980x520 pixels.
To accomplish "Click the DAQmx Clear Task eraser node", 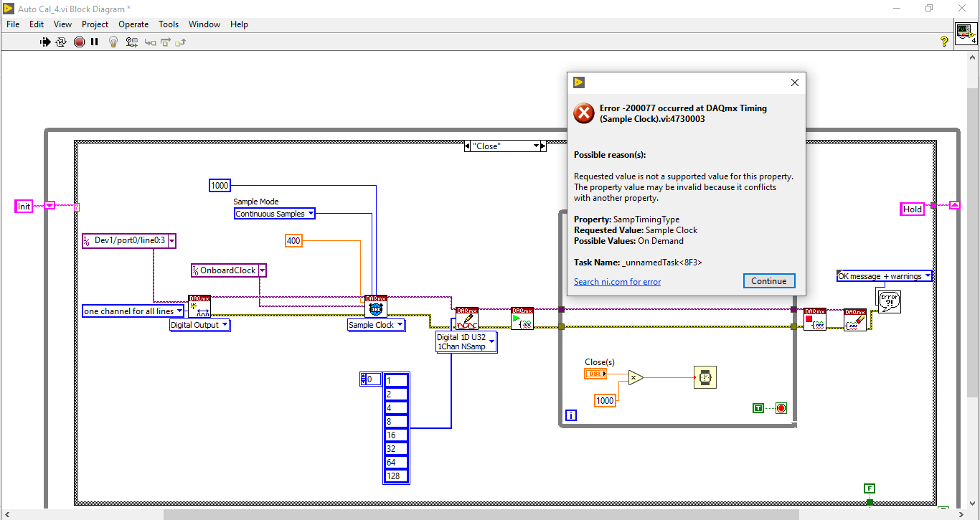I will 855,319.
